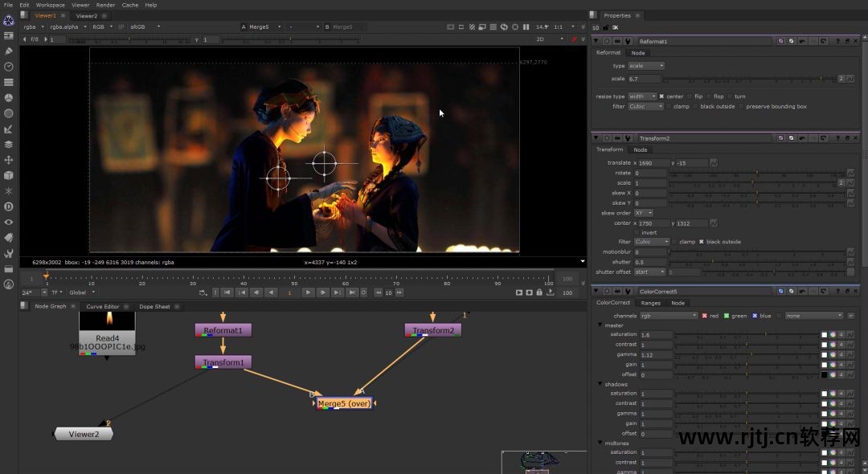This screenshot has height=474, width=868.
Task: Open the skew order XY dropdown
Action: pyautogui.click(x=644, y=213)
